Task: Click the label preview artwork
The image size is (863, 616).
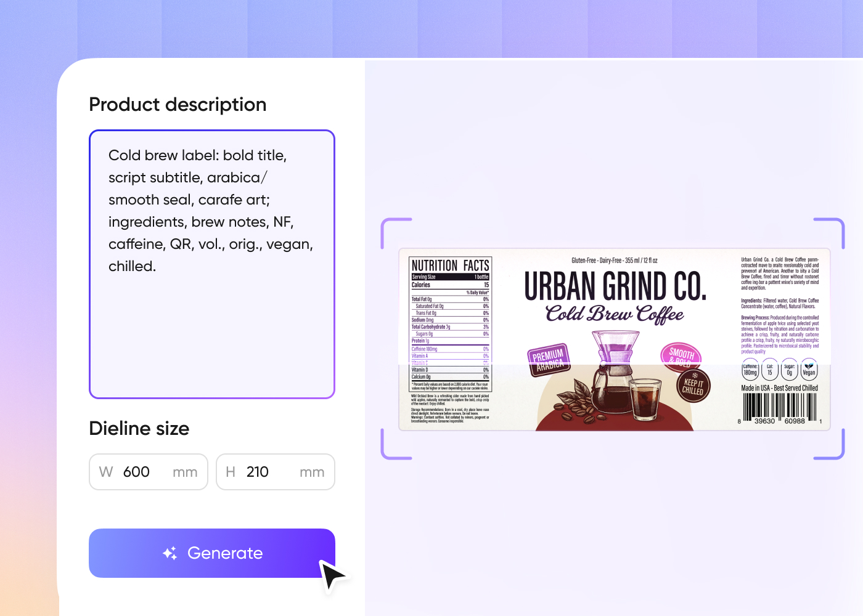Action: click(615, 340)
